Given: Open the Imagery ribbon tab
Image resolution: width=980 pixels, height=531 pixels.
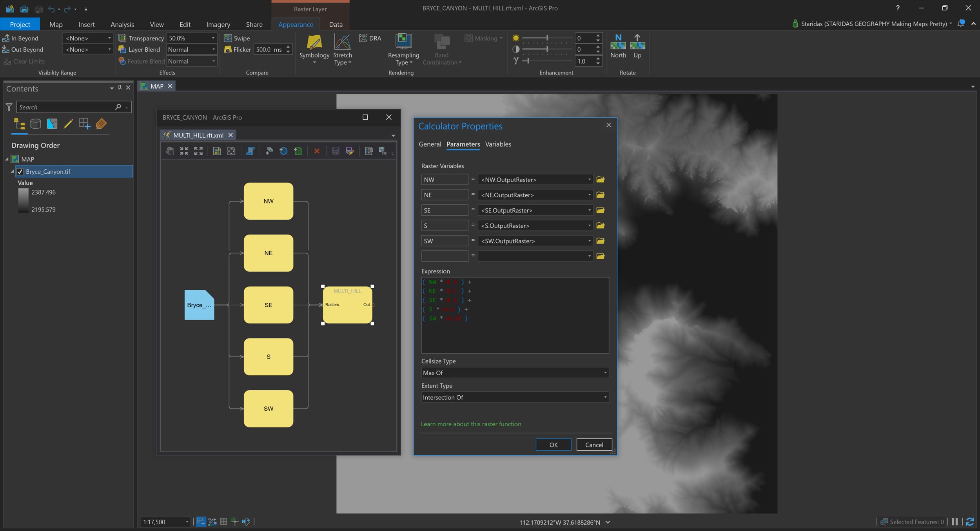Looking at the screenshot, I should pyautogui.click(x=218, y=24).
